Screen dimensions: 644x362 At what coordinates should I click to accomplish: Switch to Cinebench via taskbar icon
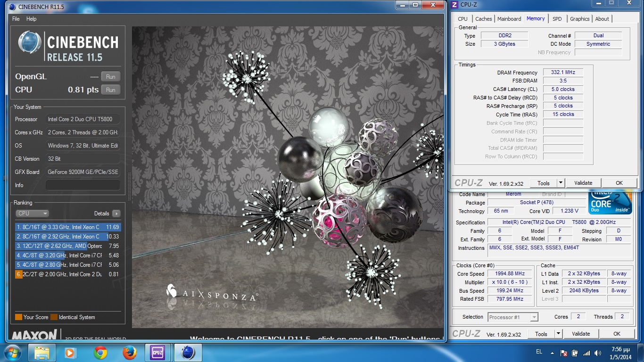(188, 352)
